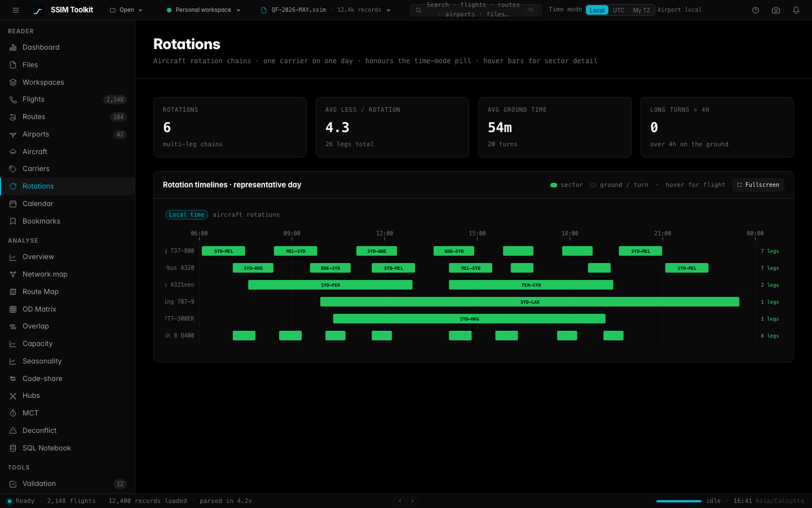
Task: Click the Validation check icon
Action: [13, 484]
